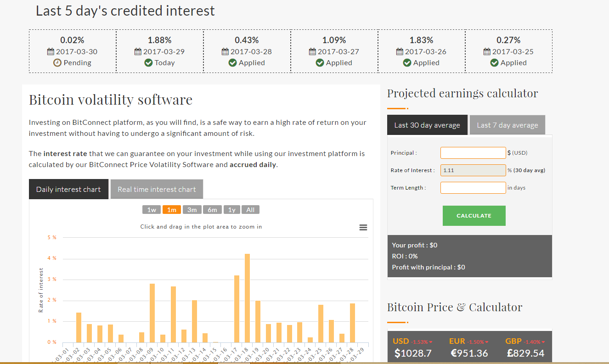Screen dimensions: 609x364
Task: Click check icon under 2017-03-28 Applied
Action: click(x=232, y=62)
